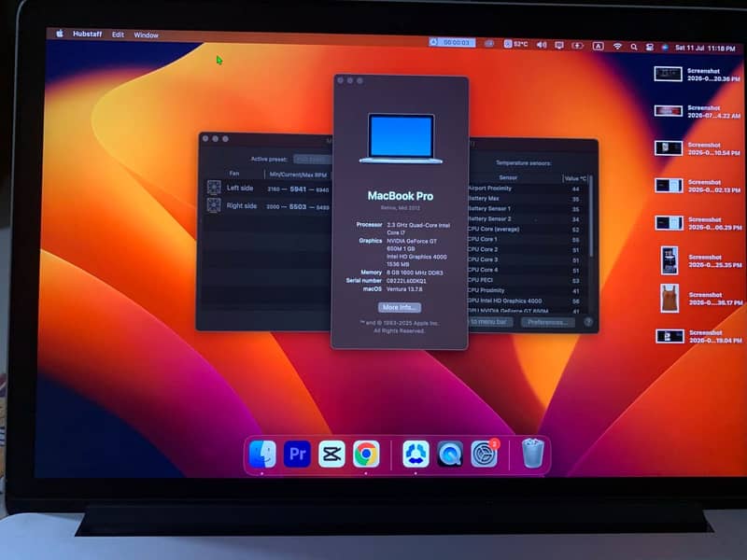Select the CPU Core 3 sensor row
Viewport: 747px width, 560px height.
(x=527, y=260)
